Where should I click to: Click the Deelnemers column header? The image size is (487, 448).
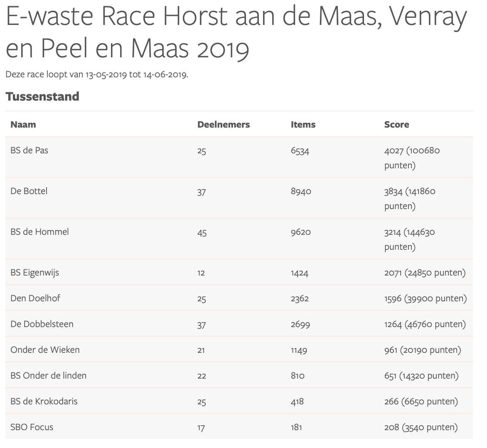pos(224,125)
